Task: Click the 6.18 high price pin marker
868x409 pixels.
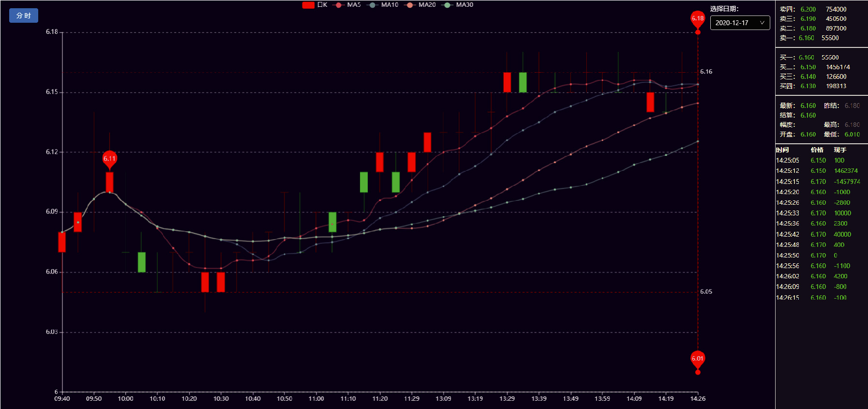Action: pyautogui.click(x=697, y=19)
